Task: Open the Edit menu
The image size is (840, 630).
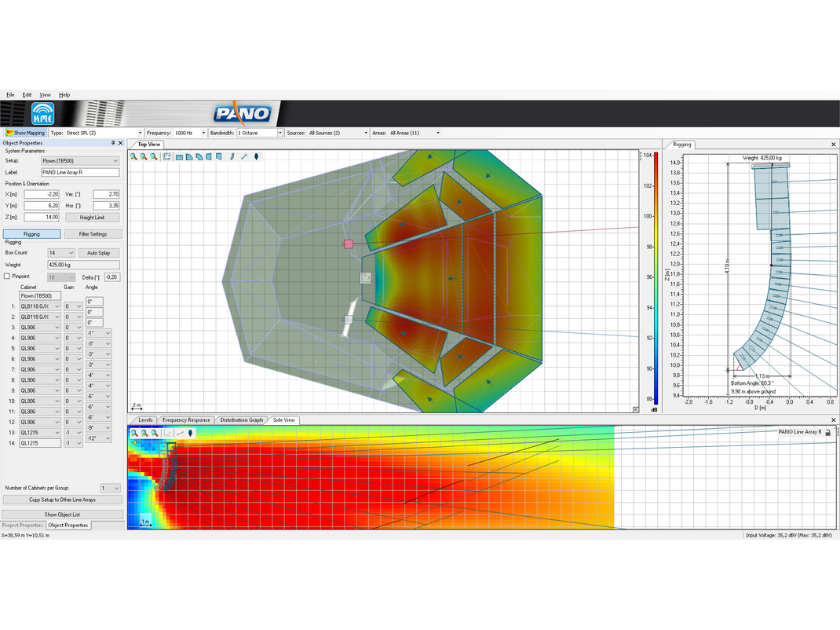Action: pyautogui.click(x=27, y=95)
